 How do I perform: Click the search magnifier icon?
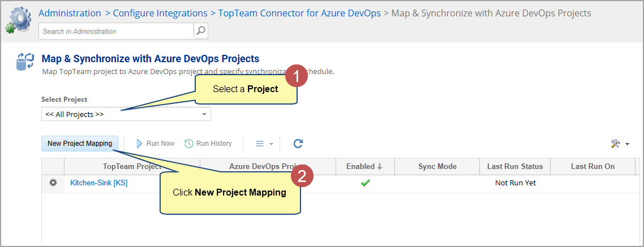point(201,31)
